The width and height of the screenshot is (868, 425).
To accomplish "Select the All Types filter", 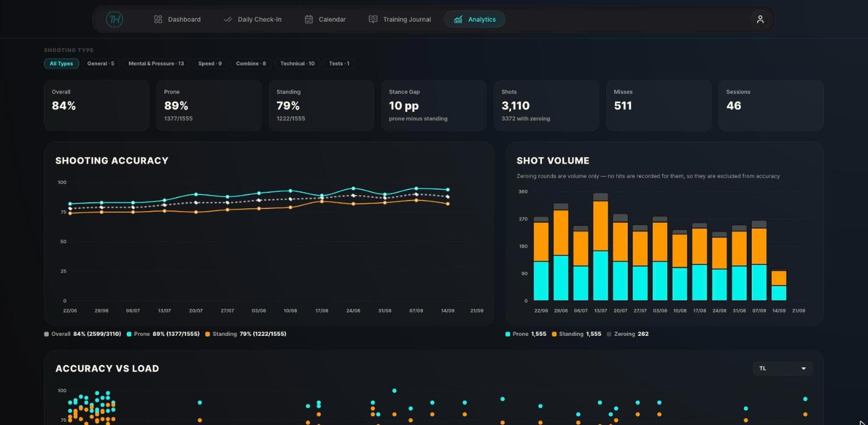I will pos(61,64).
